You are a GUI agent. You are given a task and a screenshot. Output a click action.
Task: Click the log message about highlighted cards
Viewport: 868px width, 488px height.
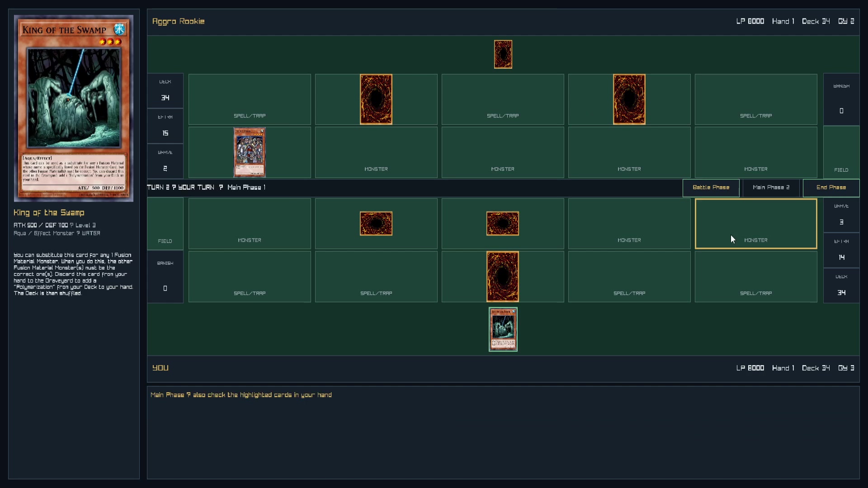point(241,395)
